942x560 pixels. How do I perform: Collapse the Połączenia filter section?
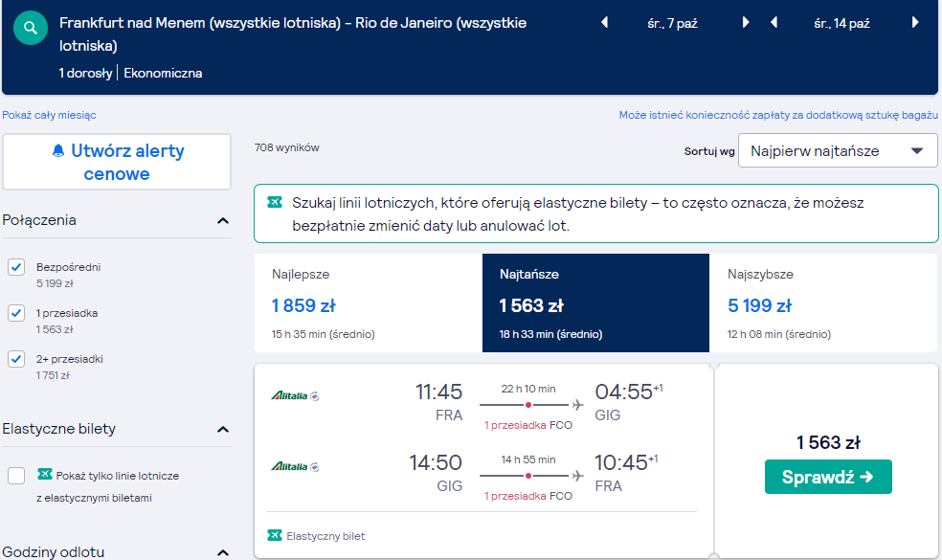click(223, 220)
